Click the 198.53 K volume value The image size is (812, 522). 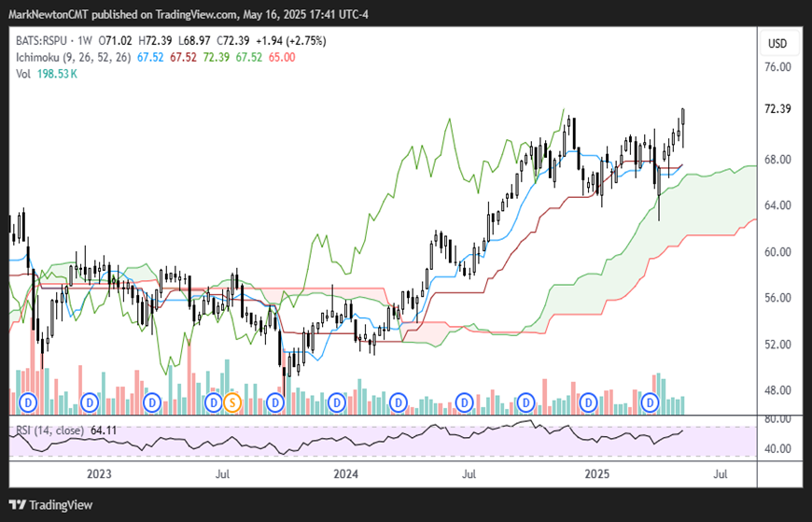click(x=57, y=74)
